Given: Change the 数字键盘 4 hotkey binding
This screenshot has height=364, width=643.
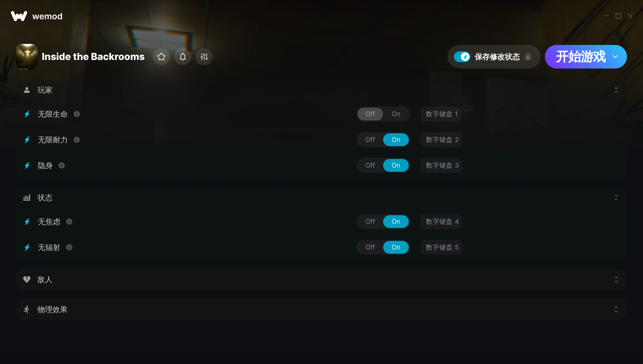Looking at the screenshot, I should tap(442, 222).
